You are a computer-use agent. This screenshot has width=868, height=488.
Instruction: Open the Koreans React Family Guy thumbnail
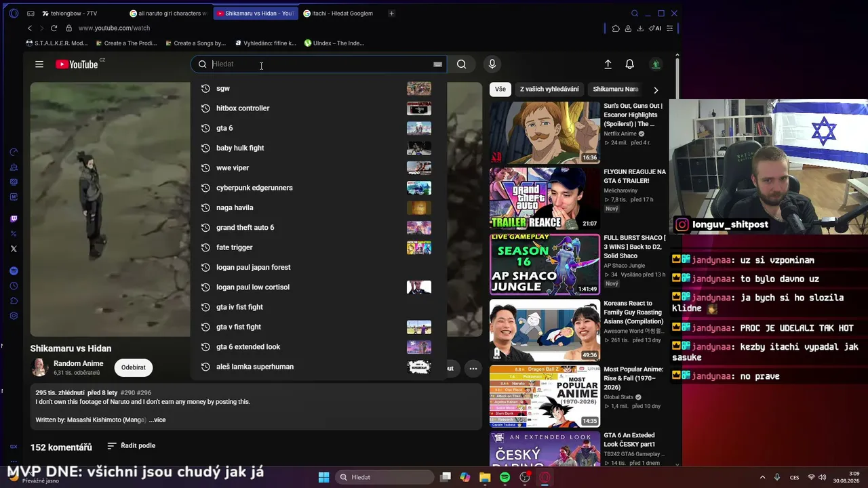coord(545,330)
